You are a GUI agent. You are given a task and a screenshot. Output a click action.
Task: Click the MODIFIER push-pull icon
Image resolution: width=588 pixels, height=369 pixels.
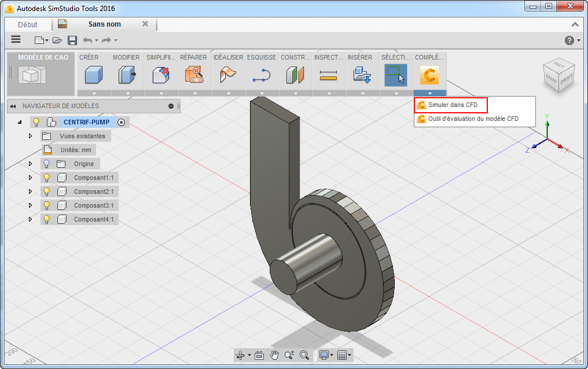pos(127,75)
